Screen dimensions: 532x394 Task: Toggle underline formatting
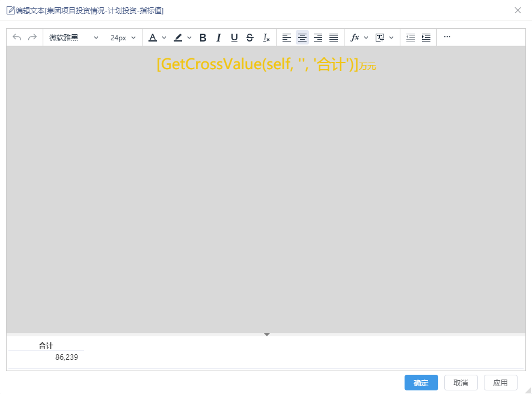click(234, 38)
